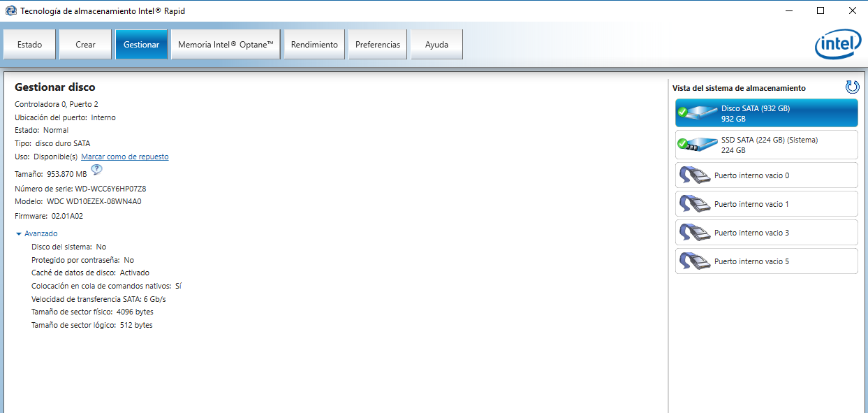Viewport: 868px width, 413px height.
Task: Click the Estado: Normal line
Action: [42, 130]
